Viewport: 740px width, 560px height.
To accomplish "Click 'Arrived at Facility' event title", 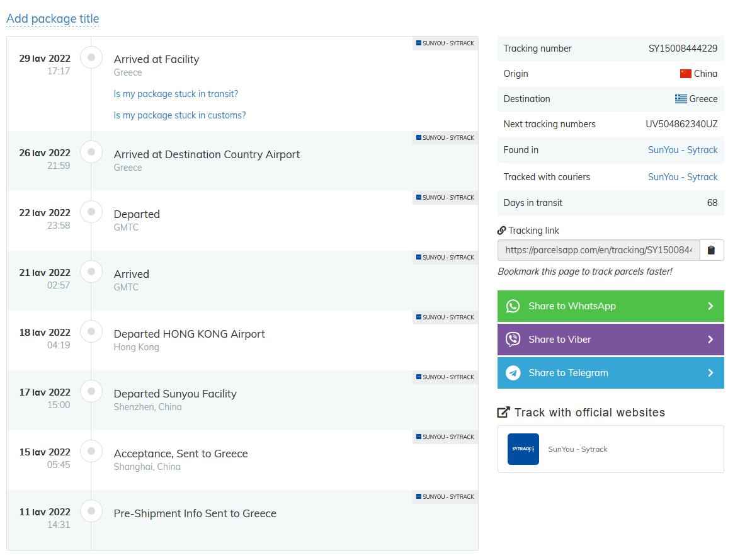I will pyautogui.click(x=156, y=59).
